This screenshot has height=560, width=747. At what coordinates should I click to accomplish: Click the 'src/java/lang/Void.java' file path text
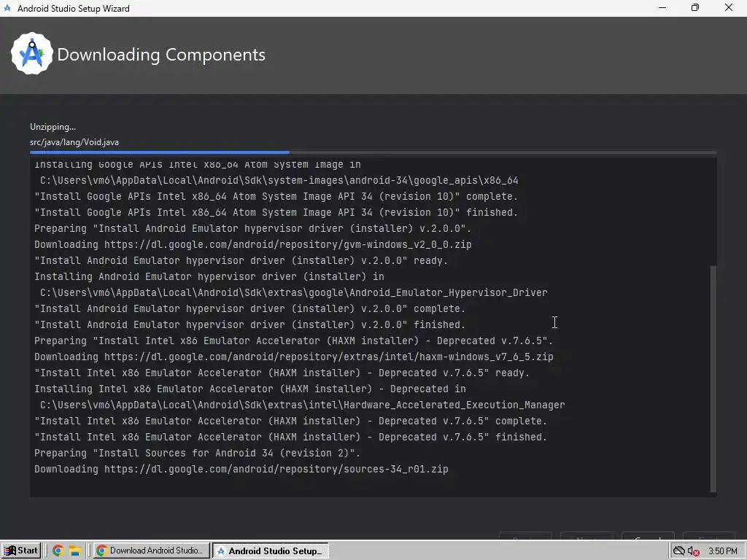click(x=74, y=142)
